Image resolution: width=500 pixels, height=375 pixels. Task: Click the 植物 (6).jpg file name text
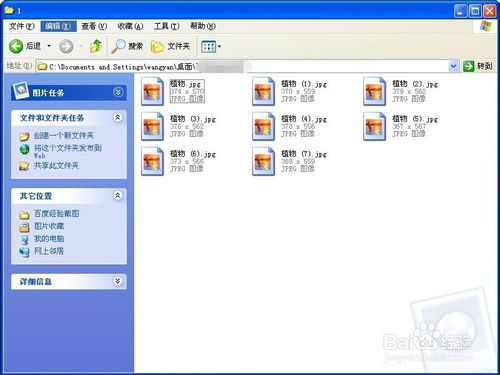coord(193,154)
